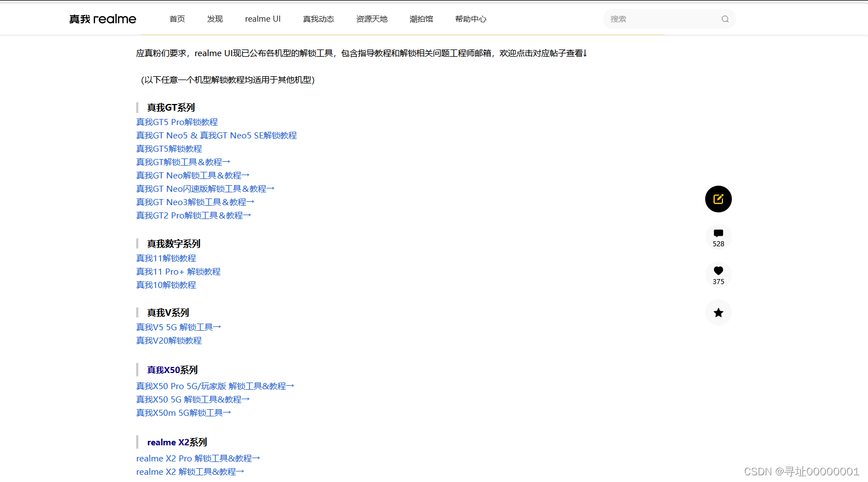Screen dimensions: 868x482
Task: Open 帮助中心 in the navigation bar
Action: [471, 19]
